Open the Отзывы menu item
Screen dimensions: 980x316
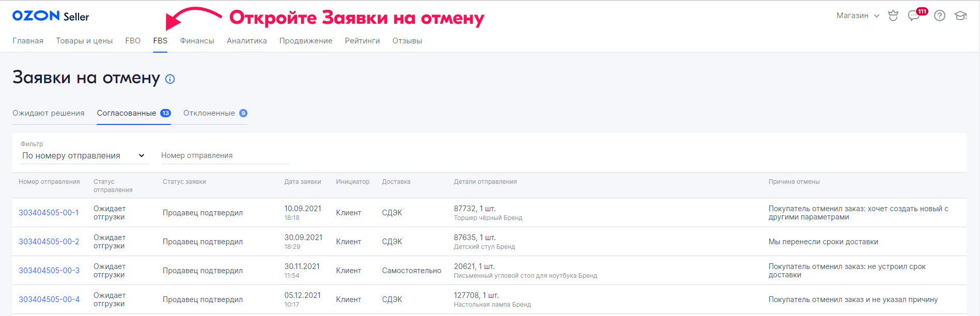click(x=407, y=41)
